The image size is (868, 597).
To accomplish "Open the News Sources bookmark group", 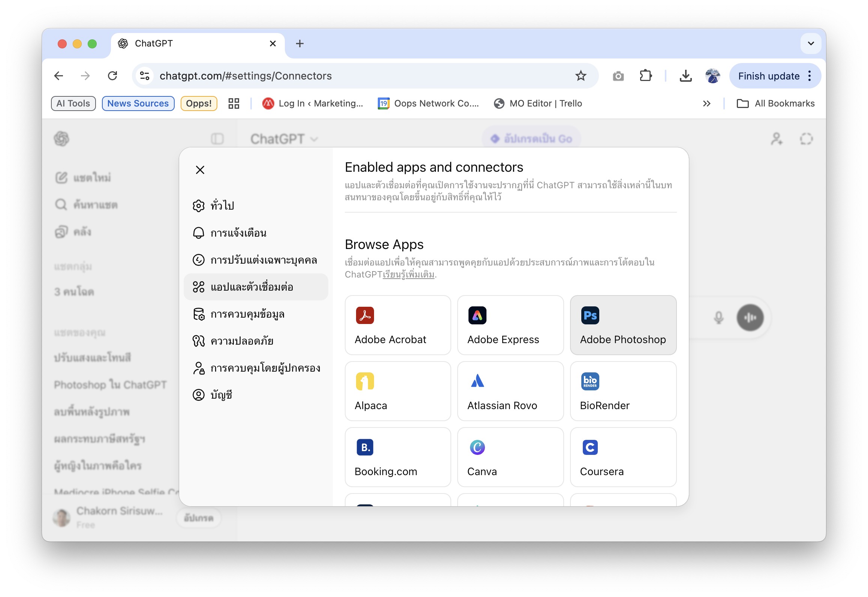I will pos(138,103).
